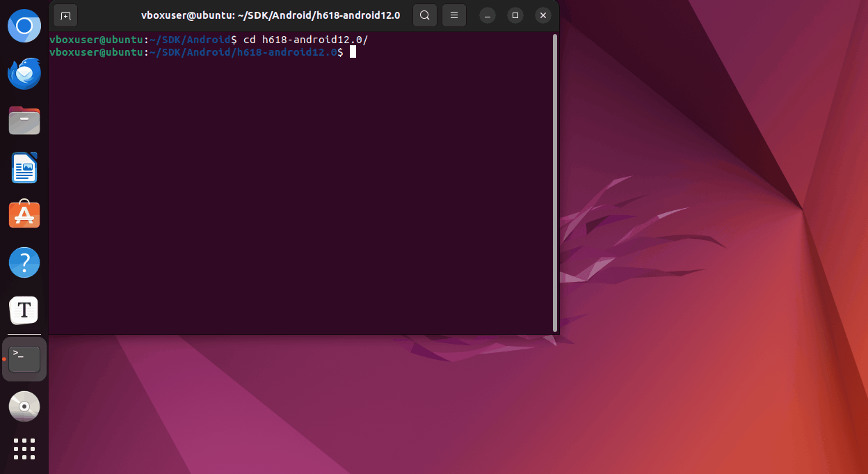Click the terminal's vertical scrollbar

click(554, 182)
